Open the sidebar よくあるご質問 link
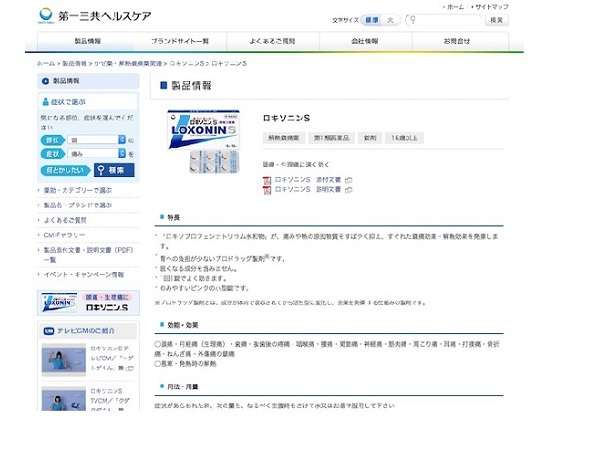 tap(65, 220)
